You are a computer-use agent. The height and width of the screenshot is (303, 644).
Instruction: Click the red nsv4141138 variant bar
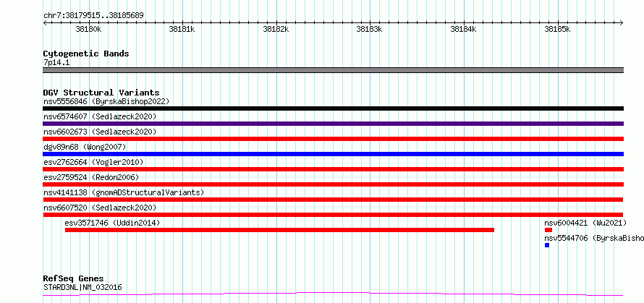point(333,200)
